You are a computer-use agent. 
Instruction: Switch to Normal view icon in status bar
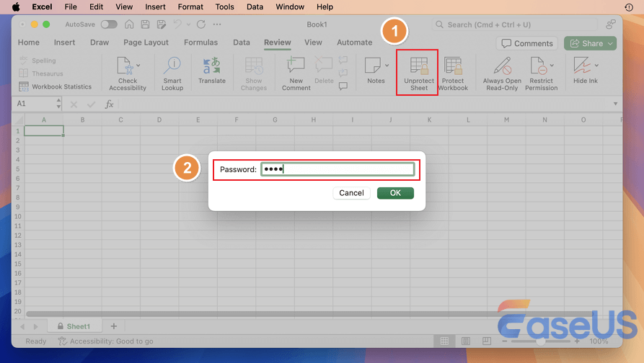pyautogui.click(x=444, y=341)
